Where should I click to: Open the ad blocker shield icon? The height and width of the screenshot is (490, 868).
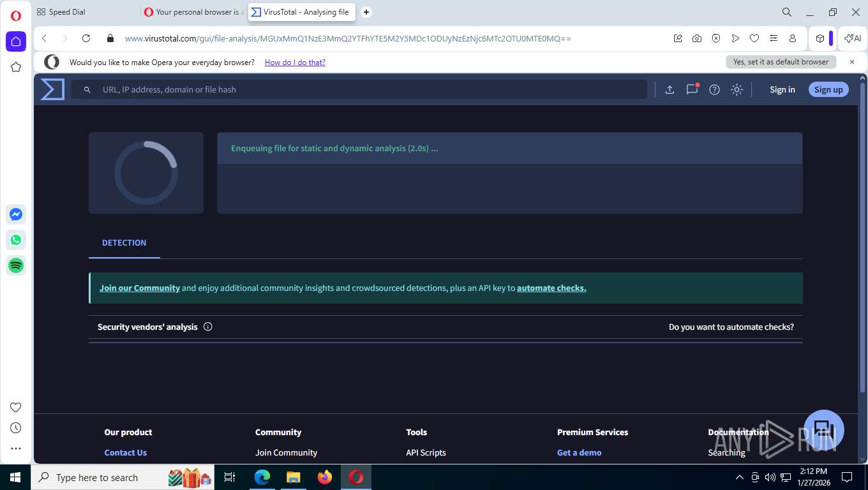pos(716,38)
